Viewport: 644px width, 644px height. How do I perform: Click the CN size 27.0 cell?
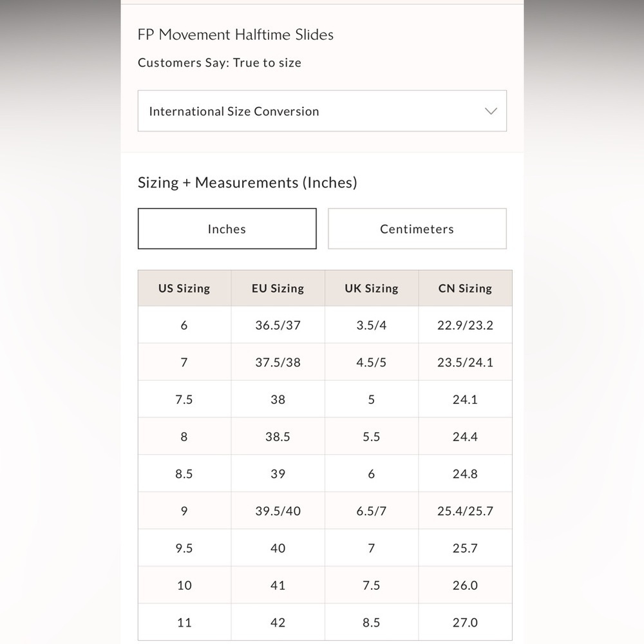coord(465,623)
